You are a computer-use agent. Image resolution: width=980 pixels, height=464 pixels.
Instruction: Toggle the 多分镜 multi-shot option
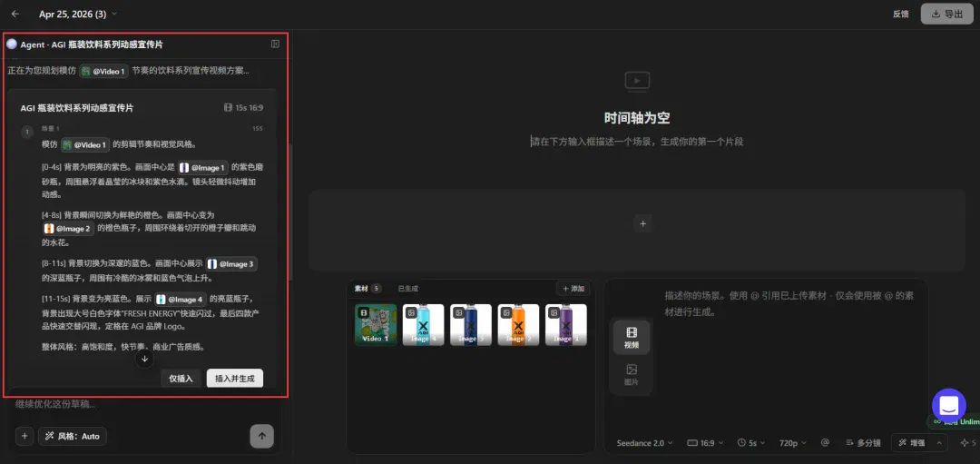click(x=863, y=443)
